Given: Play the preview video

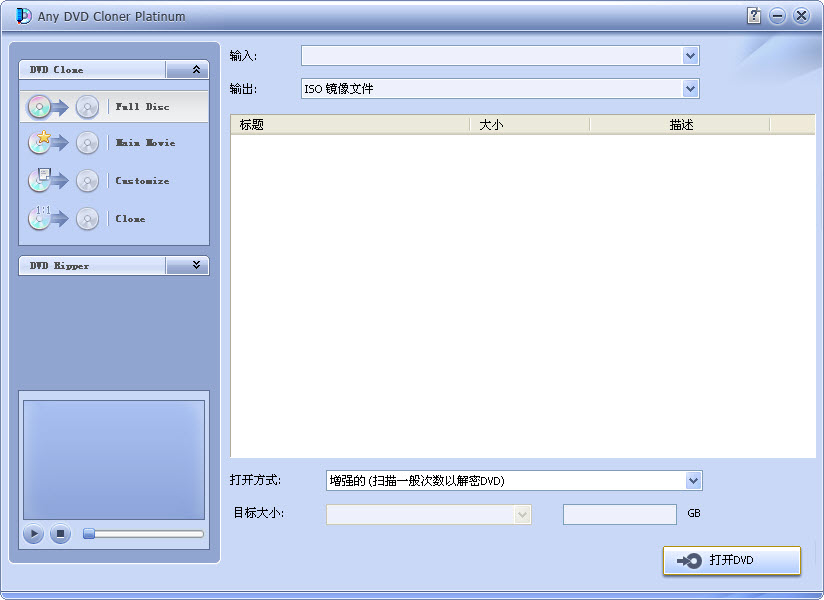Looking at the screenshot, I should coord(34,534).
